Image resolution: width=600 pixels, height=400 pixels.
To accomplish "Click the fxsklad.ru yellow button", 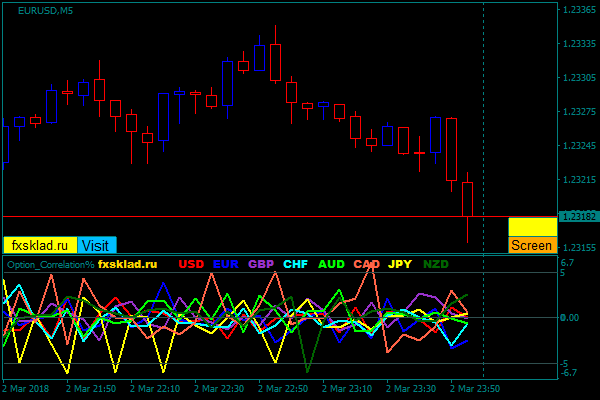I will [x=40, y=245].
